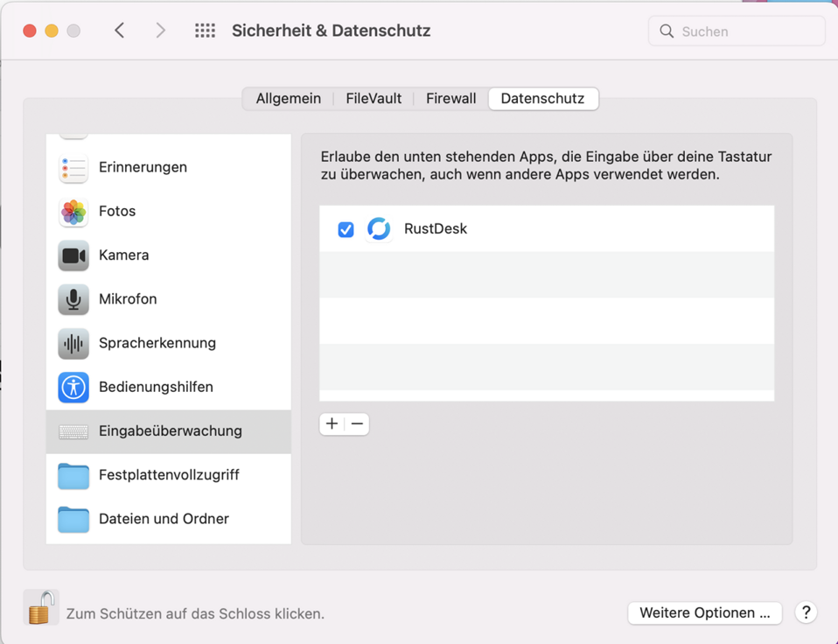Add an app with the plus button
The width and height of the screenshot is (838, 644).
pyautogui.click(x=332, y=424)
